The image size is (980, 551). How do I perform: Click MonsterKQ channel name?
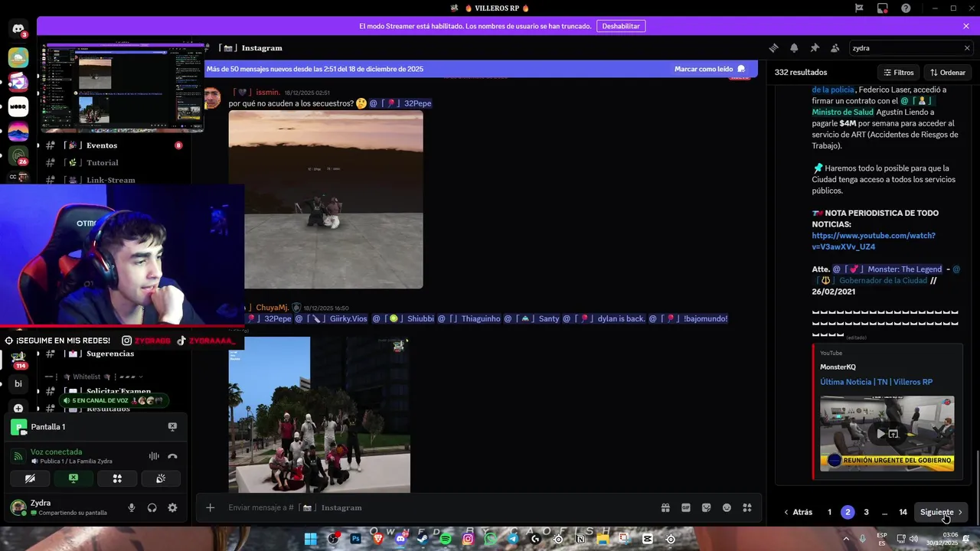click(x=838, y=367)
